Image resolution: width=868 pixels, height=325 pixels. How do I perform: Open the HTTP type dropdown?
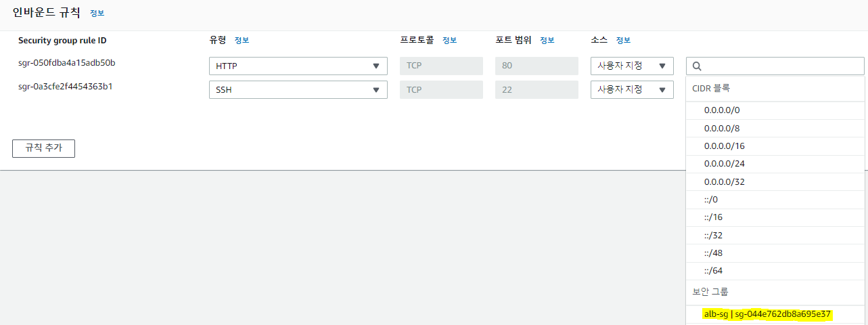point(298,66)
